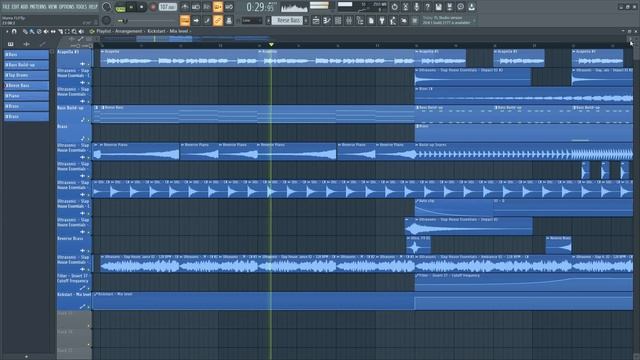Click the Play/Pause transport button
The height and width of the screenshot is (360, 640).
(x=131, y=7)
